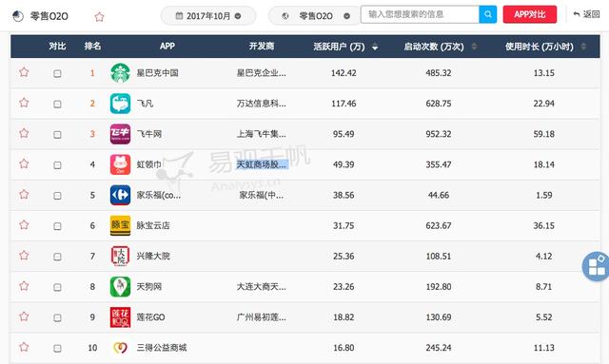Open the 2017年10月 date dropdown

(x=208, y=16)
